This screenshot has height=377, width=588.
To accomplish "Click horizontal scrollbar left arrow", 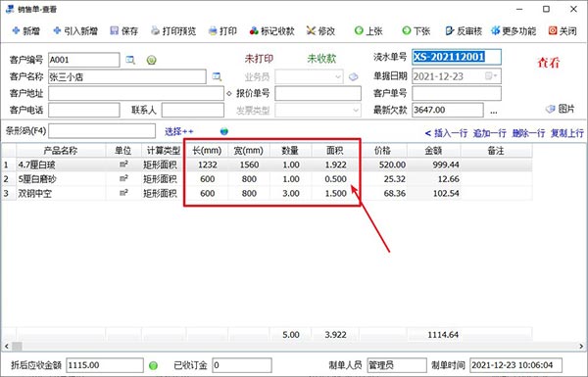I will [7, 347].
